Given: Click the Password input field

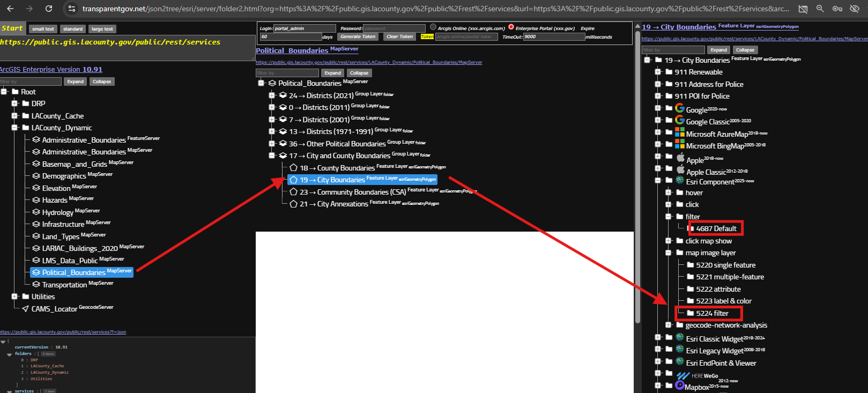Looking at the screenshot, I should click(394, 28).
